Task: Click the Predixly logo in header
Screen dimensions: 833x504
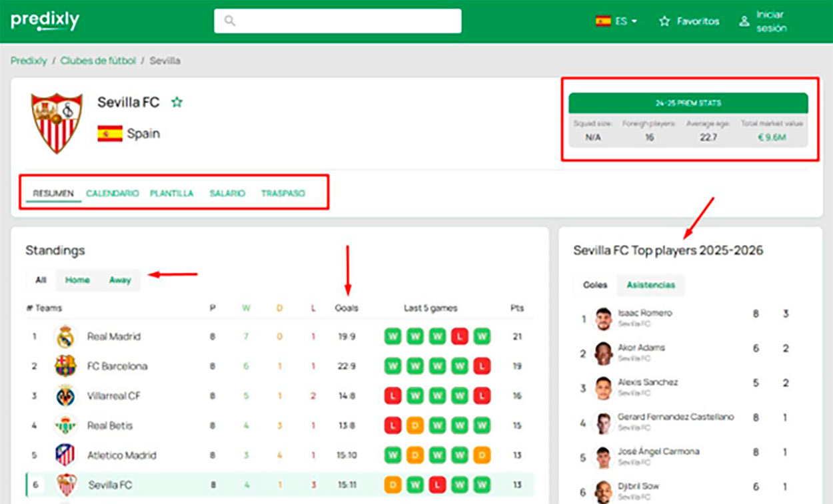Action: pos(45,21)
